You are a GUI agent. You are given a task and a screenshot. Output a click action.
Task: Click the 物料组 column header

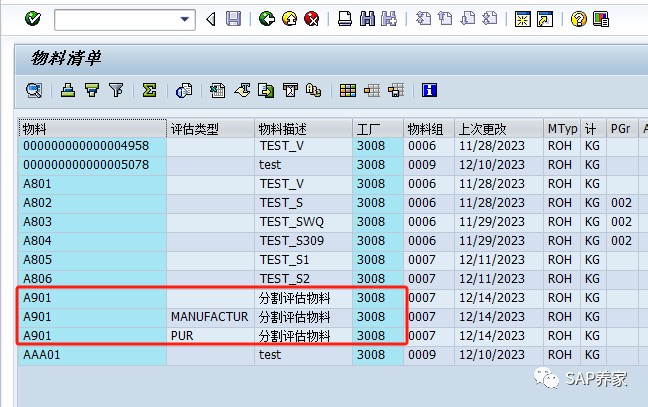pyautogui.click(x=429, y=129)
